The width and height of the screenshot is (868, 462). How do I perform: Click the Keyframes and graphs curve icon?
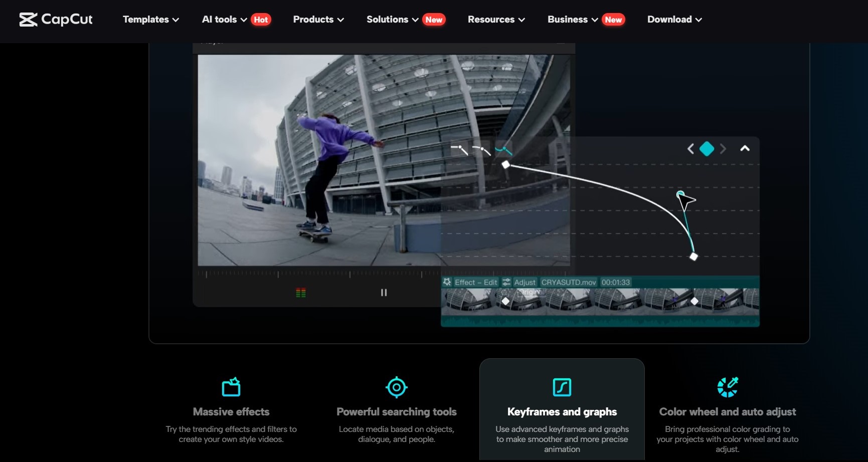[x=562, y=387]
